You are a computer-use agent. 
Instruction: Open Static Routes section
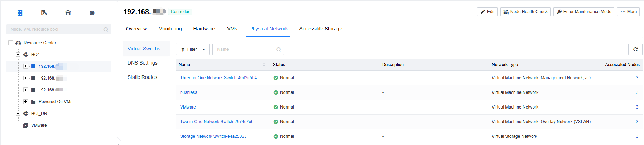click(146, 77)
